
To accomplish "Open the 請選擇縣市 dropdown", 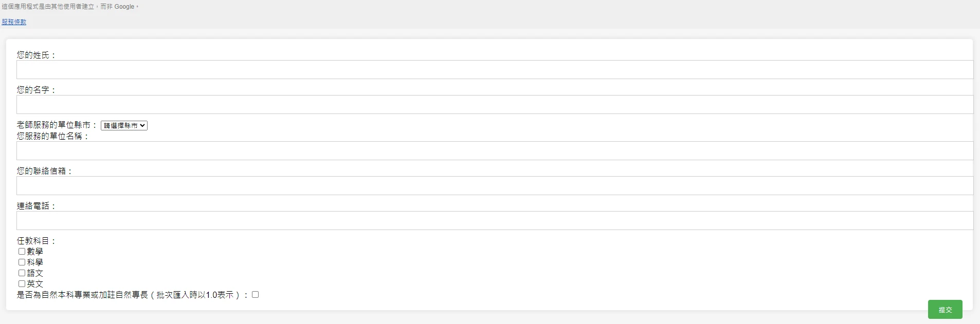I will tap(124, 125).
